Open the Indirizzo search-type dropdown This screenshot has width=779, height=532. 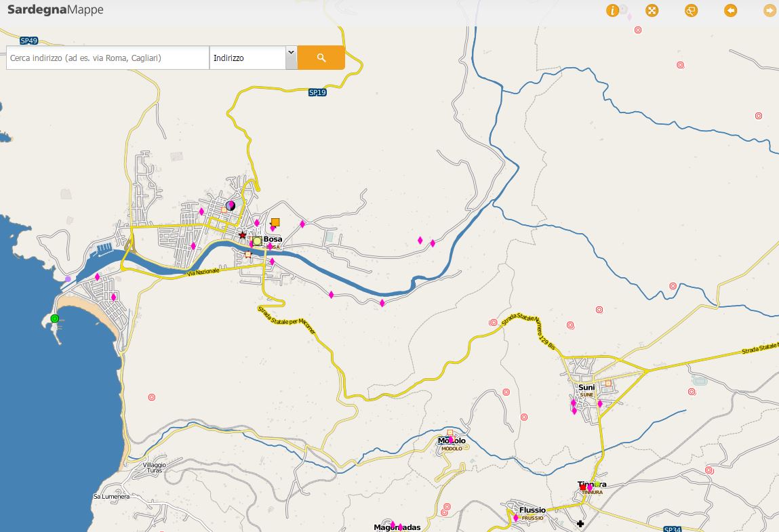coord(254,58)
